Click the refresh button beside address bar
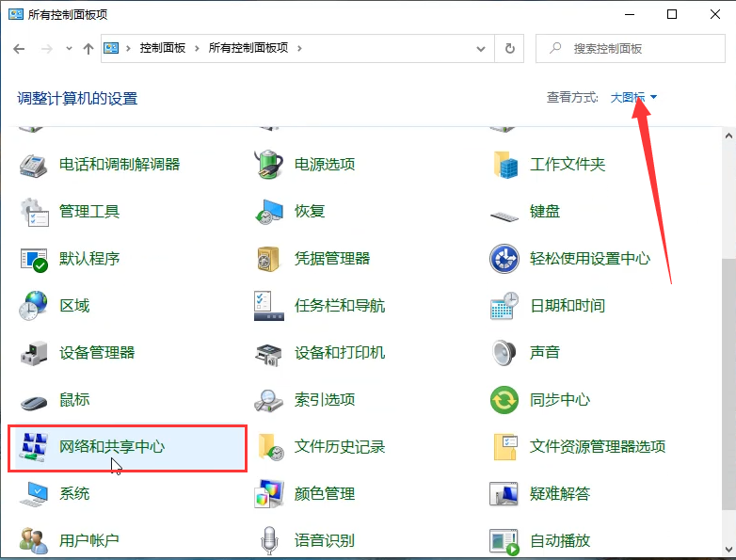 click(x=510, y=48)
